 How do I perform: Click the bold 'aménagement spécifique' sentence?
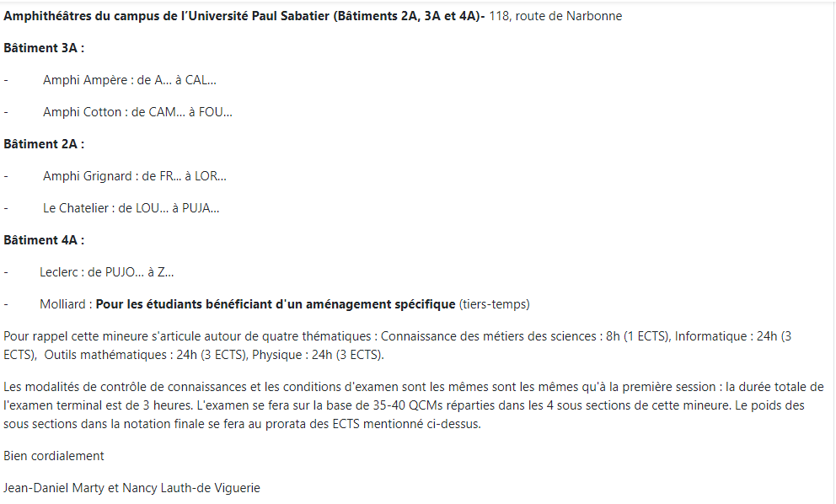pyautogui.click(x=276, y=304)
